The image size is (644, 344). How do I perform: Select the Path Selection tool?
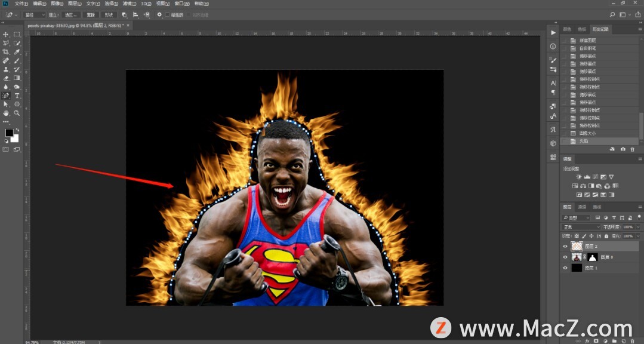pyautogui.click(x=6, y=105)
